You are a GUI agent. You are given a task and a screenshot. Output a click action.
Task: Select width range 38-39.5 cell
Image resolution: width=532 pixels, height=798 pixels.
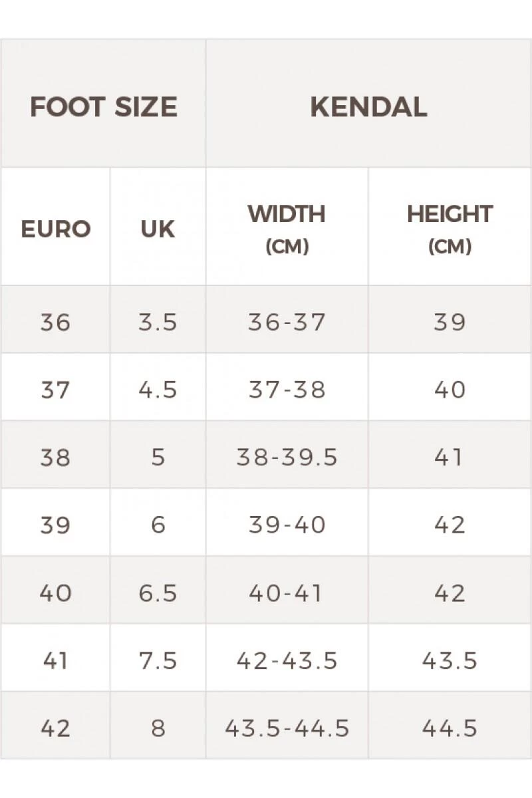tap(287, 458)
